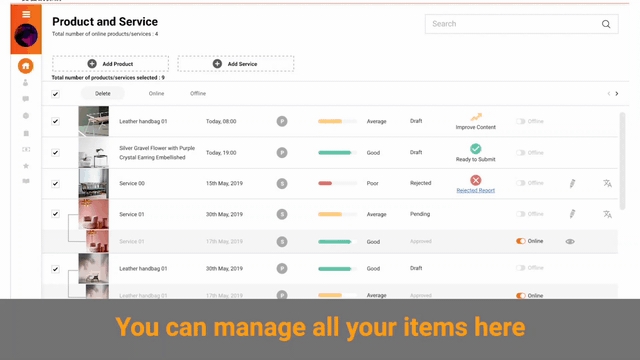The height and width of the screenshot is (360, 640).
Task: Select the Offline bulk action
Action: tap(198, 93)
